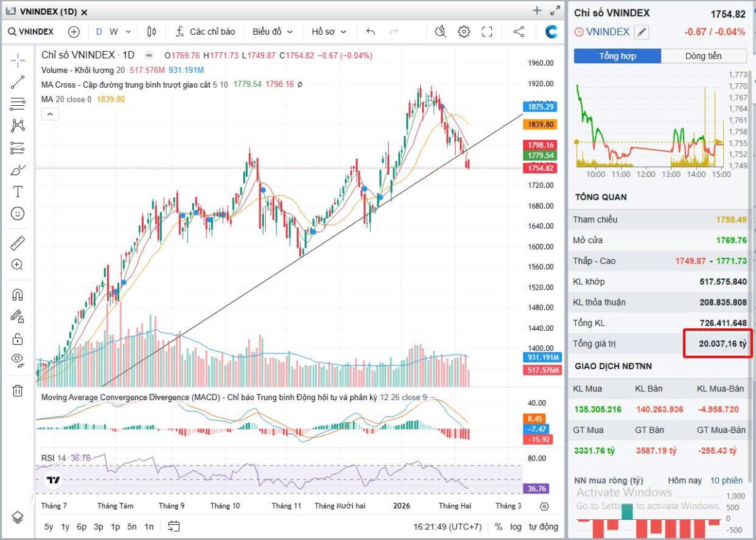
Task: Collapse the indicator legend with the arrow
Action: (50, 113)
